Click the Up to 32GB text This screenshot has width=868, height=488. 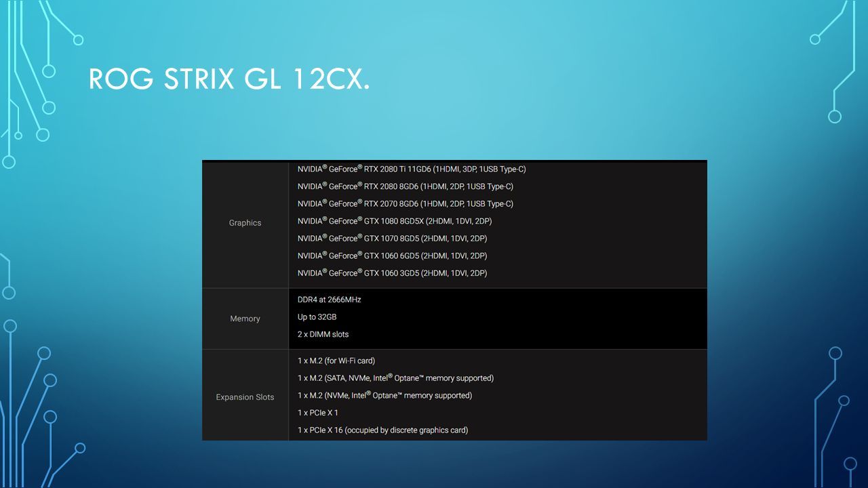317,317
